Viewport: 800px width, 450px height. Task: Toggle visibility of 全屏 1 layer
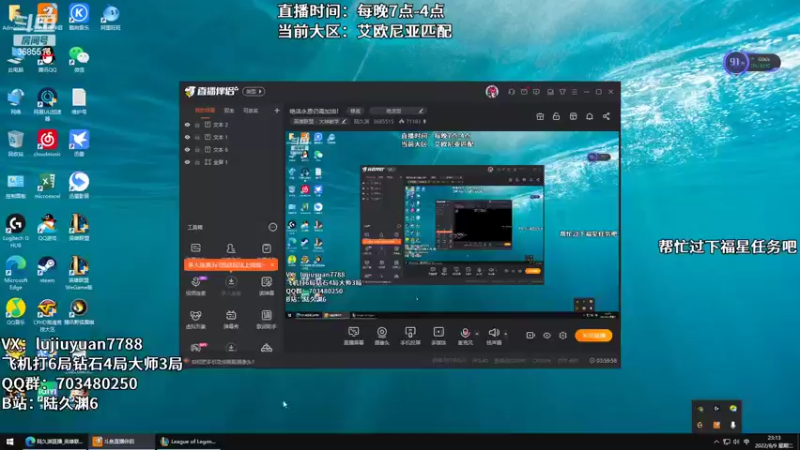(187, 162)
